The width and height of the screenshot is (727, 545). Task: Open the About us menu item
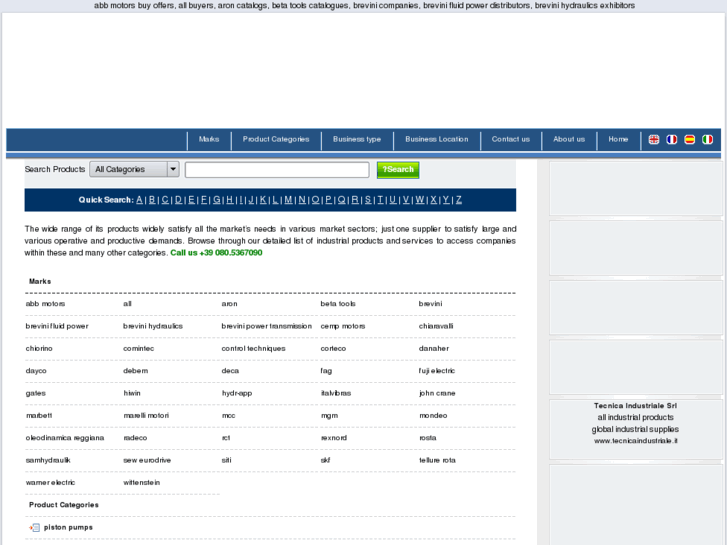[569, 139]
